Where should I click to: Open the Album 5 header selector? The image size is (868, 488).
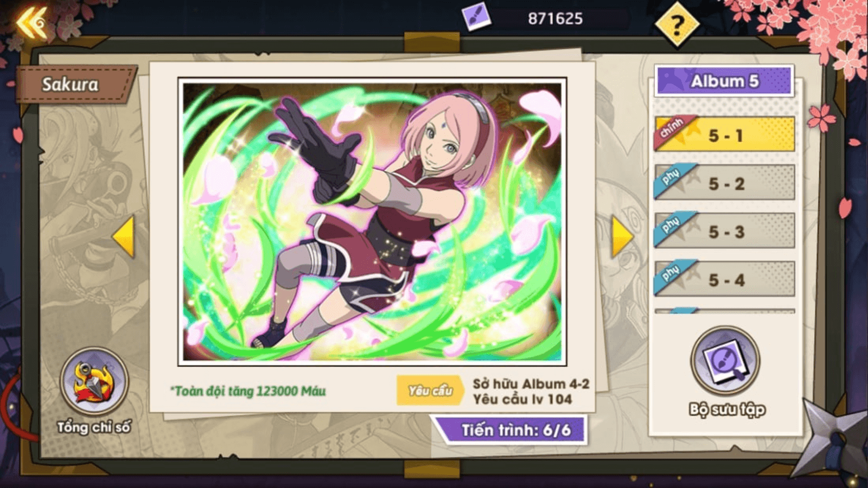coord(724,81)
